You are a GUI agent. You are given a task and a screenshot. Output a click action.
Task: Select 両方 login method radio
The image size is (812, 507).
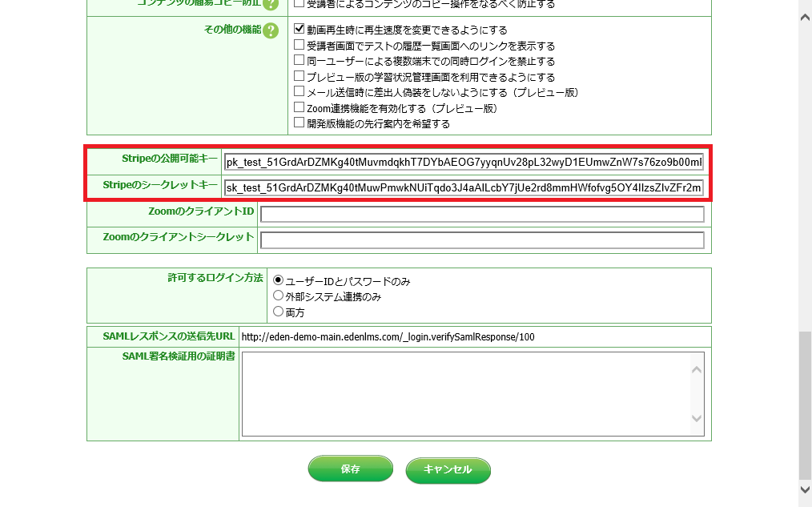click(278, 312)
